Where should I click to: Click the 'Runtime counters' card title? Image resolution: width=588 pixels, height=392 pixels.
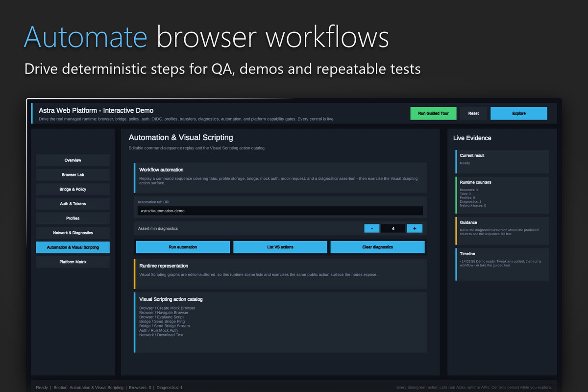click(x=476, y=182)
